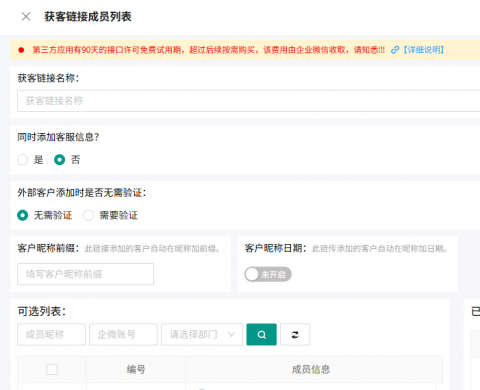Click the chain link icon beside 详细说明
The width and height of the screenshot is (480, 390).
(x=395, y=50)
